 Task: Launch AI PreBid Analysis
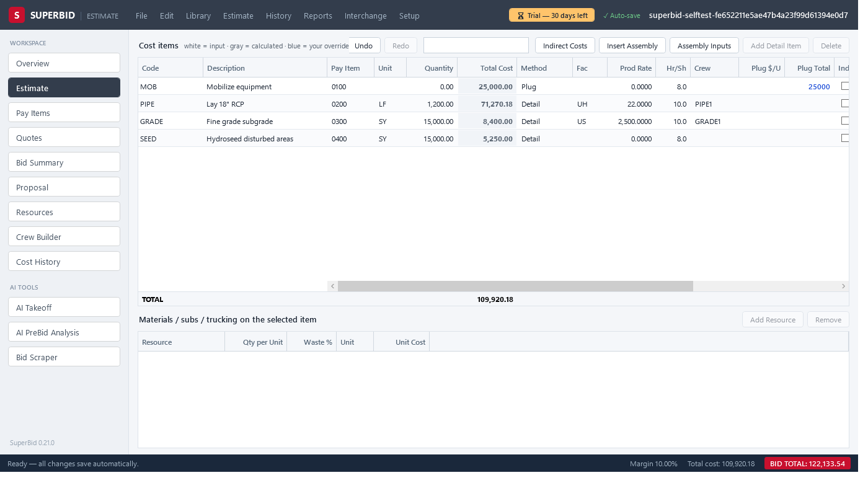[64, 332]
